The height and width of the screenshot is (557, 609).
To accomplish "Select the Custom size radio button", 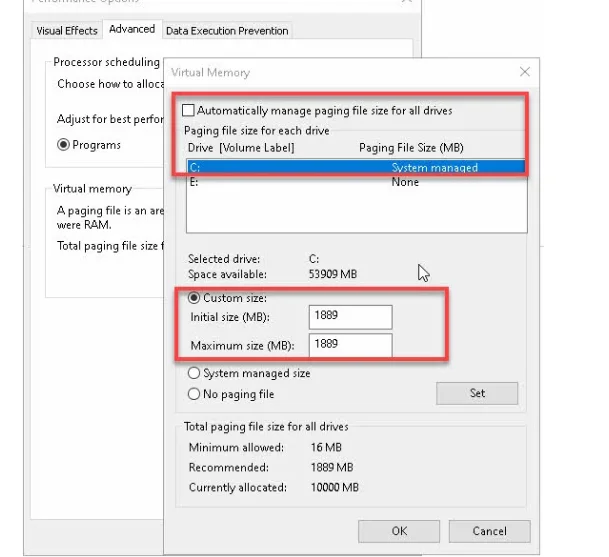I will [x=194, y=298].
